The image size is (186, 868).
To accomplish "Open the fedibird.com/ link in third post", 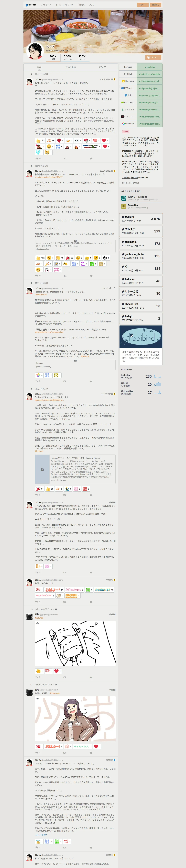I will pyautogui.click(x=41, y=295).
